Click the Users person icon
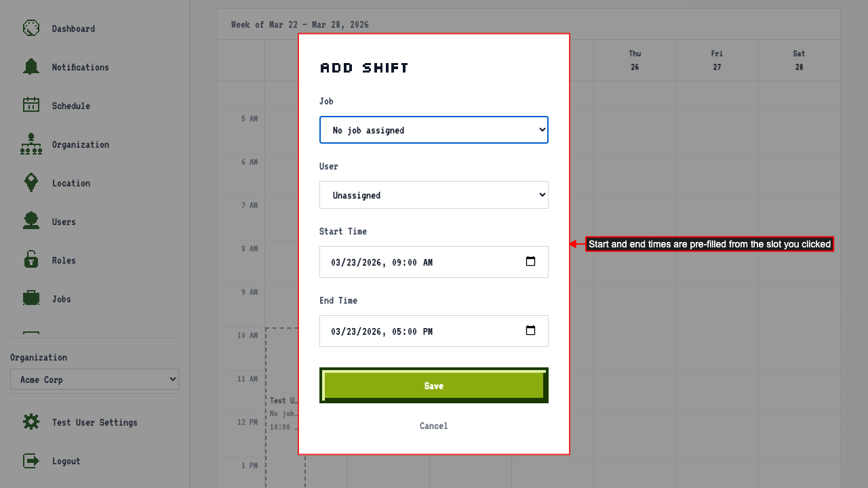Screen dimensions: 868x488 (x=31, y=221)
